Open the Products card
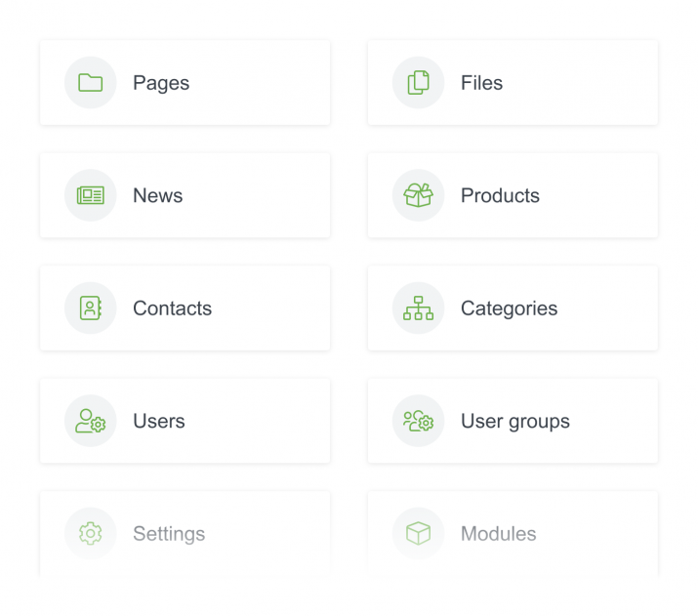This screenshot has height=616, width=698. (x=513, y=195)
